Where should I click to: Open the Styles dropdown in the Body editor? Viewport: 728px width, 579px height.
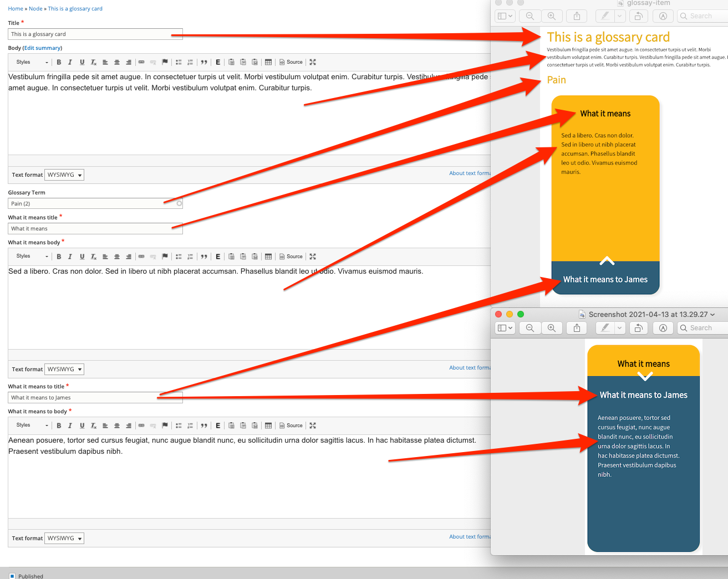(32, 62)
